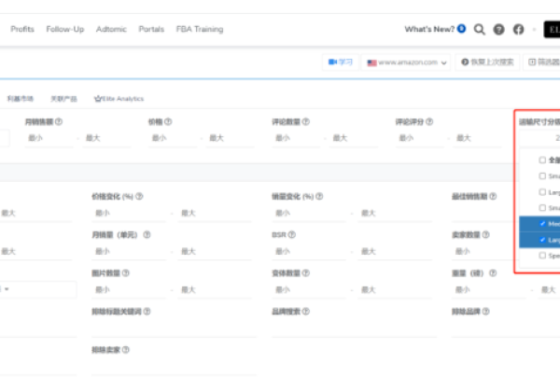Click the 恢复上次搜索 button

(x=487, y=63)
